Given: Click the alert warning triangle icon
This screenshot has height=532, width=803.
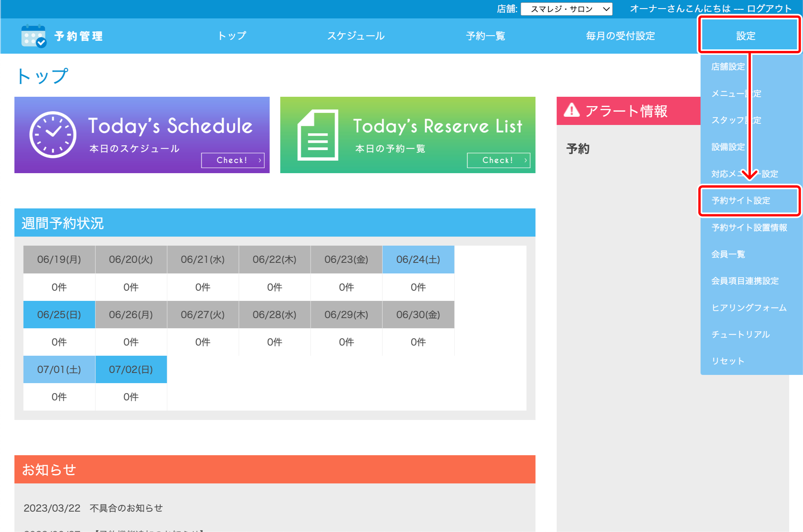Looking at the screenshot, I should click(x=572, y=111).
